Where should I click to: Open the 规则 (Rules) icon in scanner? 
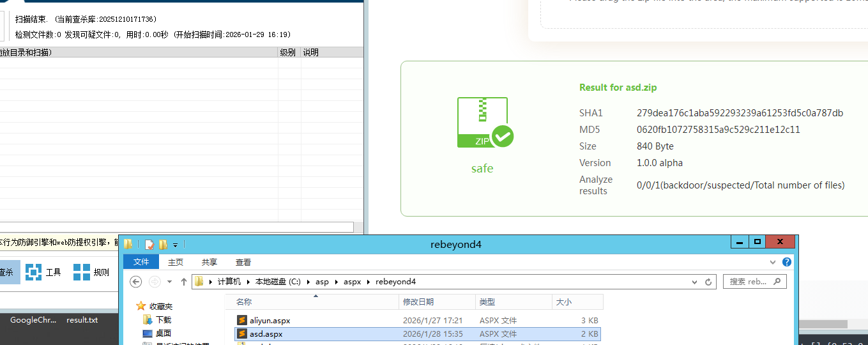coord(91,272)
